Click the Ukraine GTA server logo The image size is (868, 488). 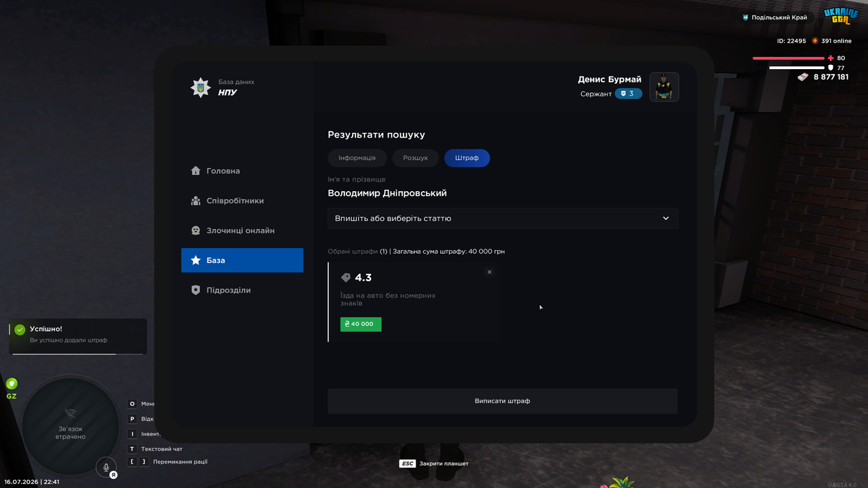pyautogui.click(x=841, y=16)
